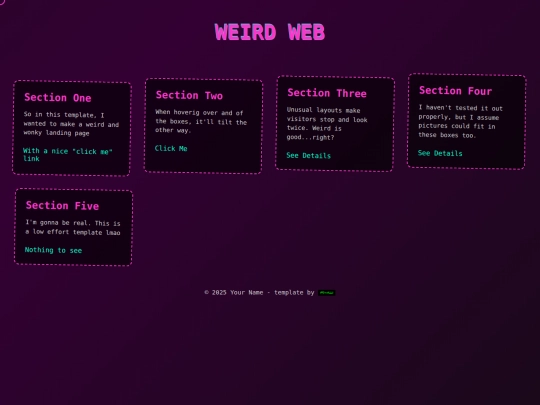Click the "pictures could fit in these boxes" paragraph
The width and height of the screenshot is (540, 405).
[460, 122]
